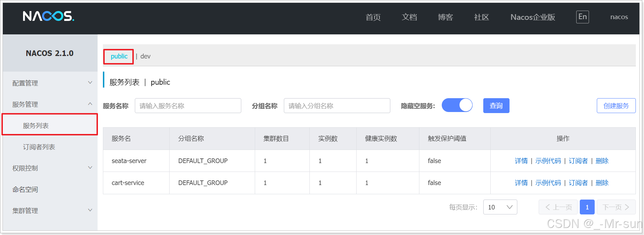
Task: Open 社区 in the top navigation
Action: pyautogui.click(x=481, y=17)
